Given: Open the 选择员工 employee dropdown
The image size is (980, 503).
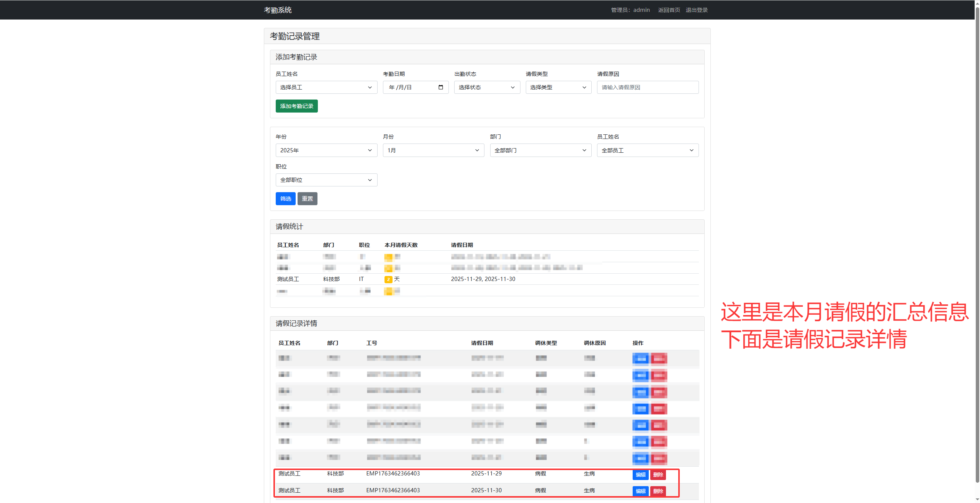Looking at the screenshot, I should pyautogui.click(x=326, y=87).
